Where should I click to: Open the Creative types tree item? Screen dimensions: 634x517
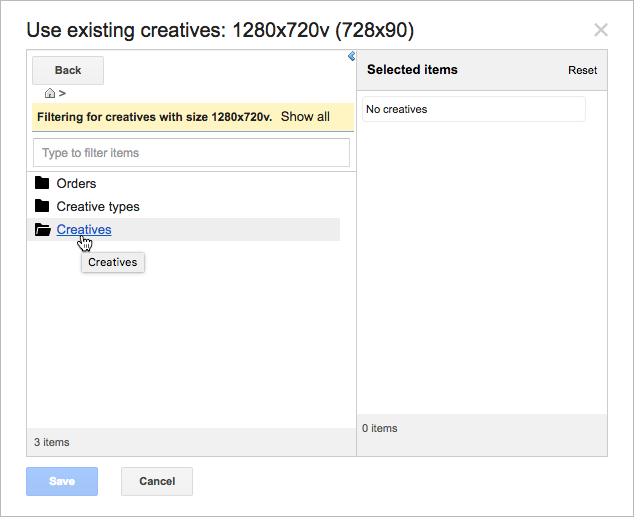coord(98,207)
